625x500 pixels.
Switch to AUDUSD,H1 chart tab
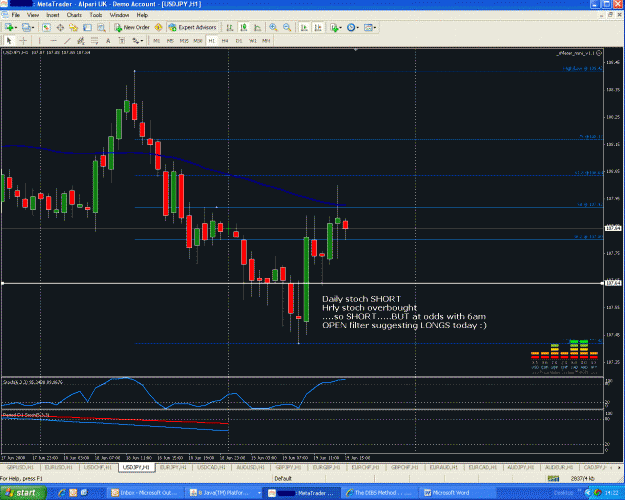coord(250,467)
